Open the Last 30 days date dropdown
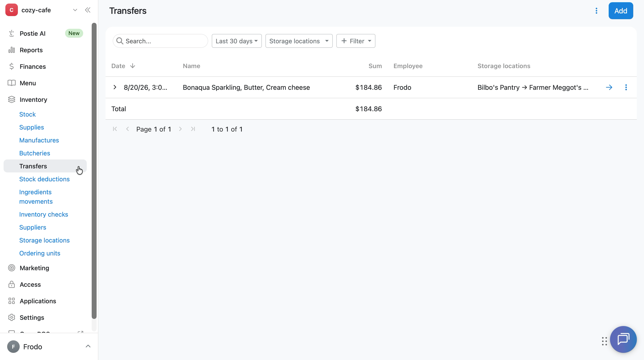644x360 pixels. coord(237,41)
